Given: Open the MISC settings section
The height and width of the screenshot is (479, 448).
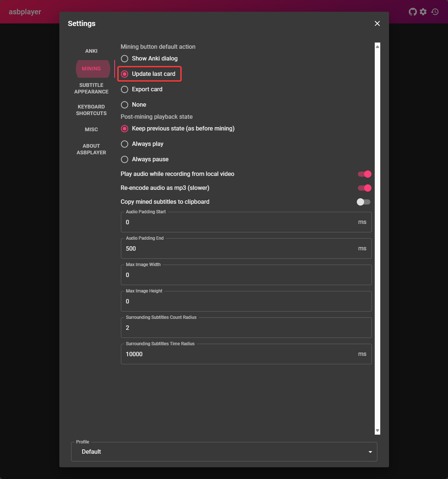Looking at the screenshot, I should click(91, 129).
